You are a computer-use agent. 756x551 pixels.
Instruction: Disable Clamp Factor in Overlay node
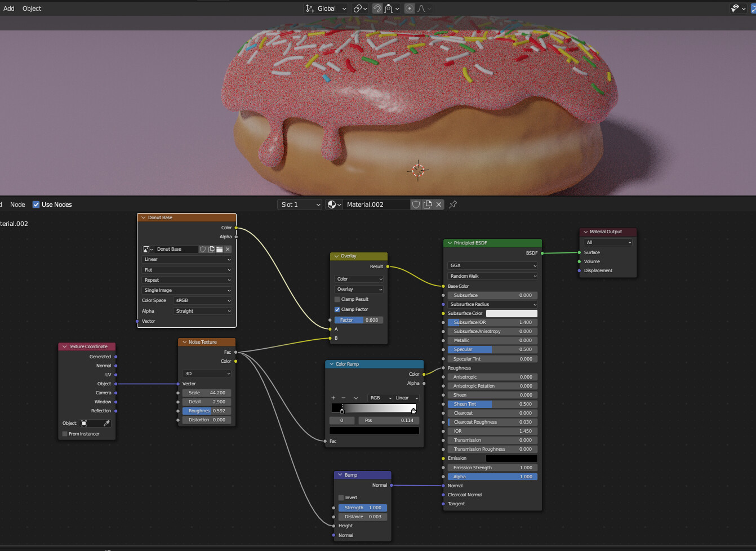(x=337, y=309)
